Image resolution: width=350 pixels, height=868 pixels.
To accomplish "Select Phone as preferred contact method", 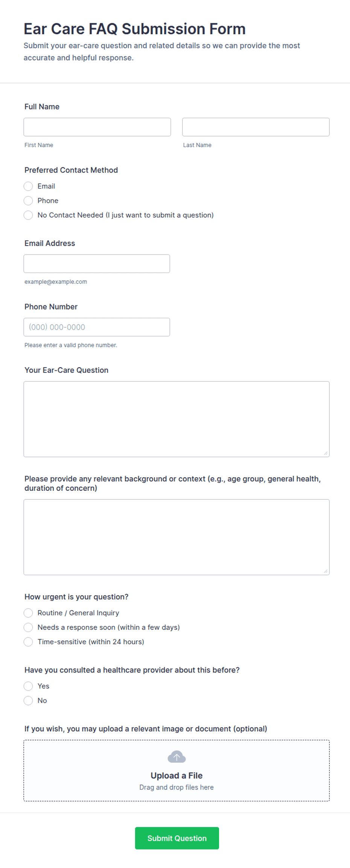I will [28, 200].
